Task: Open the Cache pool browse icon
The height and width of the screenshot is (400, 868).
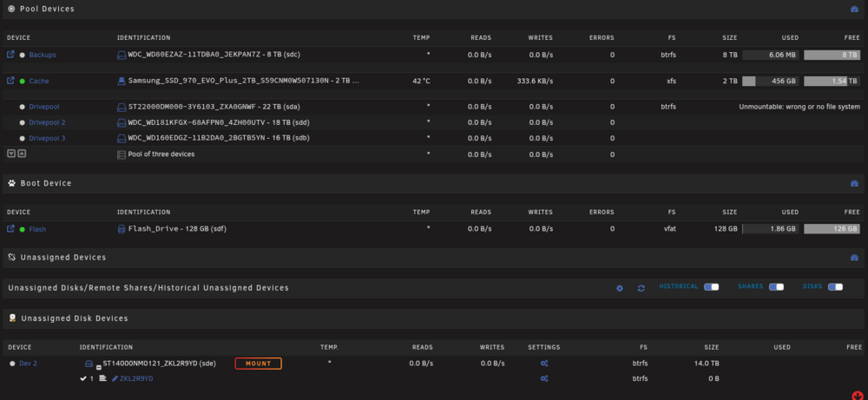Action: pos(10,81)
